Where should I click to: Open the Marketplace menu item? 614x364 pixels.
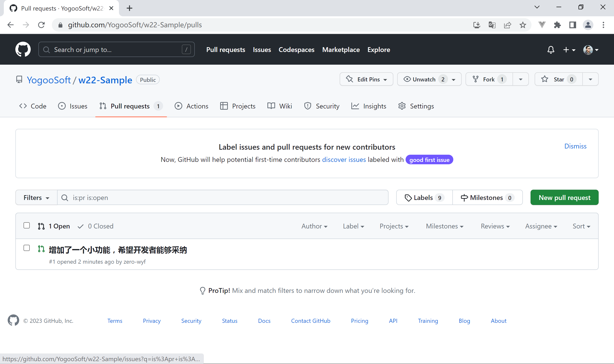pos(341,50)
